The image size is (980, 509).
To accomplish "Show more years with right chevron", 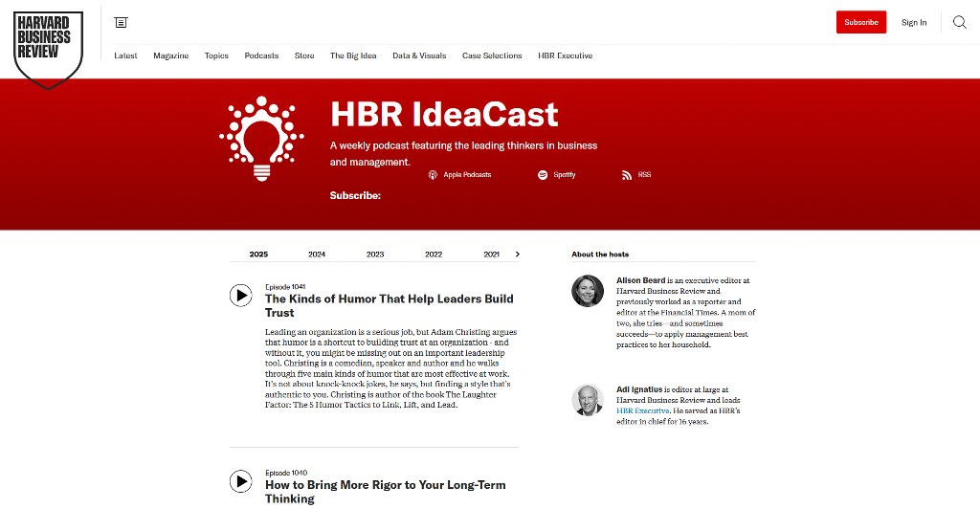I will tap(517, 254).
